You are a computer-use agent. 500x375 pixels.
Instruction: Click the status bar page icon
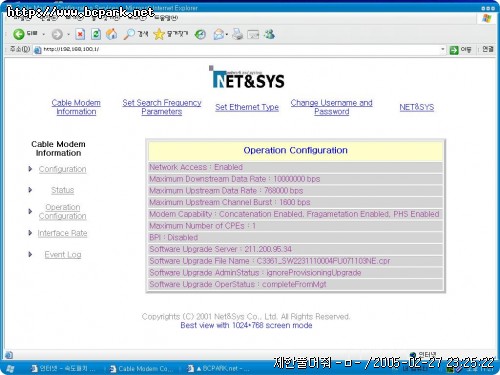(x=9, y=355)
